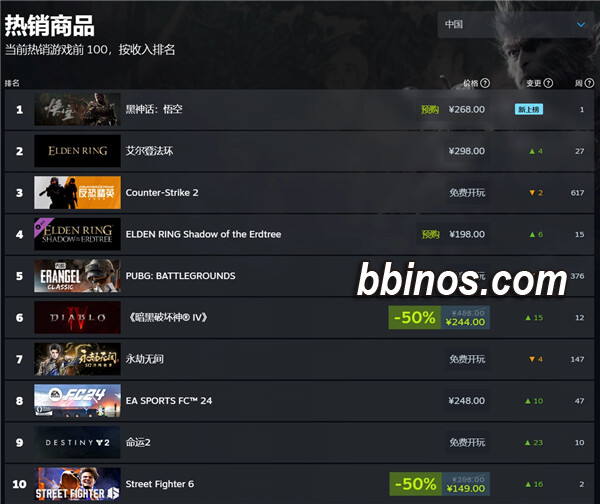Click the 预购 ¥268.00 price of 黑神话

click(x=453, y=109)
